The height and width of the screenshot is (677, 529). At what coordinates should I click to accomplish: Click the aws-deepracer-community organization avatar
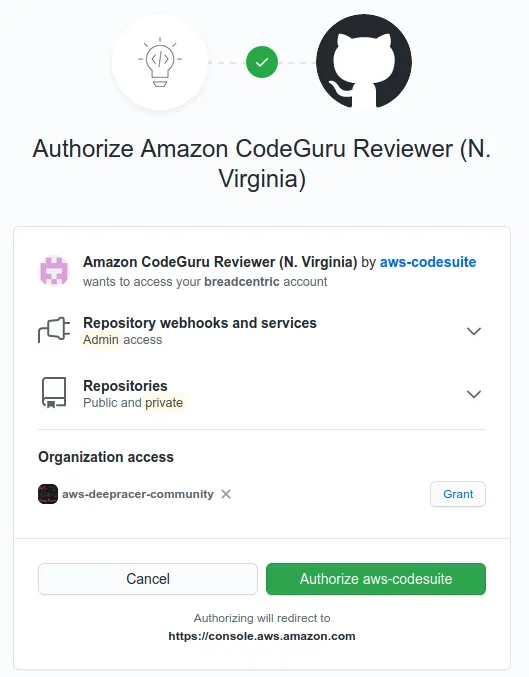click(48, 494)
